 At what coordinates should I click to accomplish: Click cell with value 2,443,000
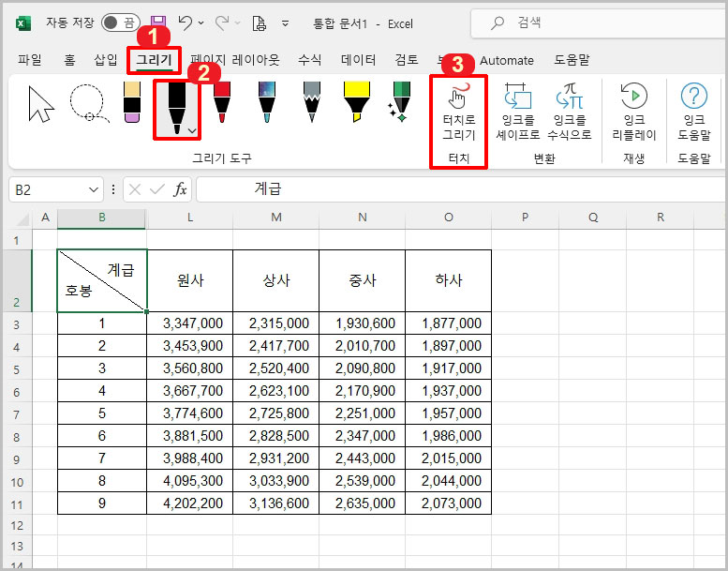pos(363,458)
